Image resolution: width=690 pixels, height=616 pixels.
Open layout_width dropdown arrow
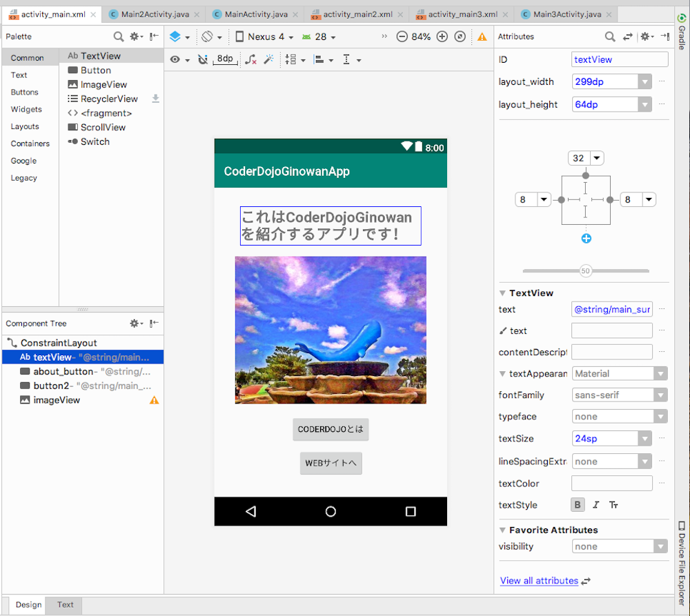coord(644,82)
